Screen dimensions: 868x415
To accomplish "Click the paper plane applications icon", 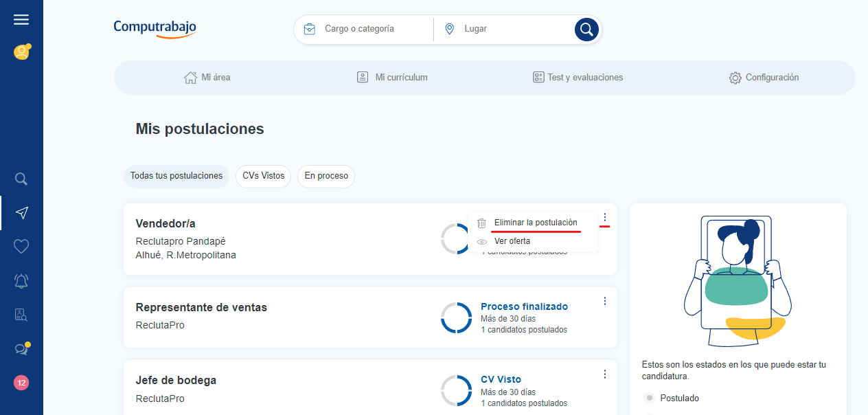I will (x=21, y=213).
